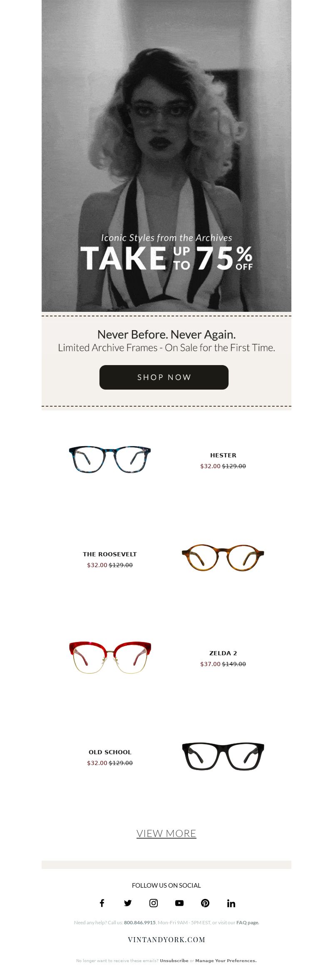333x980 pixels.
Task: Click the ZELDA 2 product name
Action: [223, 653]
